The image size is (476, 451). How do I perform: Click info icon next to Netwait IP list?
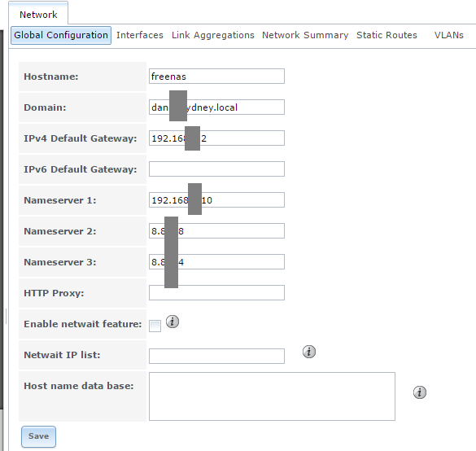coord(309,352)
